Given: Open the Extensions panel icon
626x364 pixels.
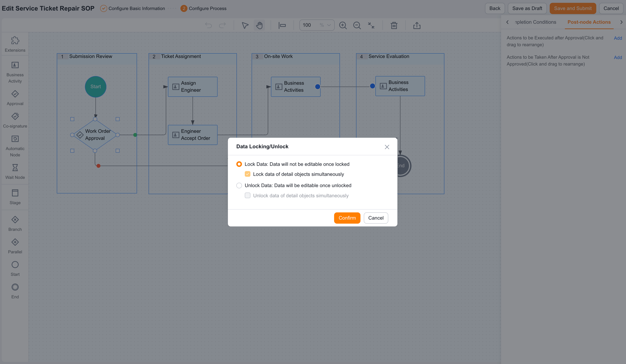Looking at the screenshot, I should click(15, 40).
